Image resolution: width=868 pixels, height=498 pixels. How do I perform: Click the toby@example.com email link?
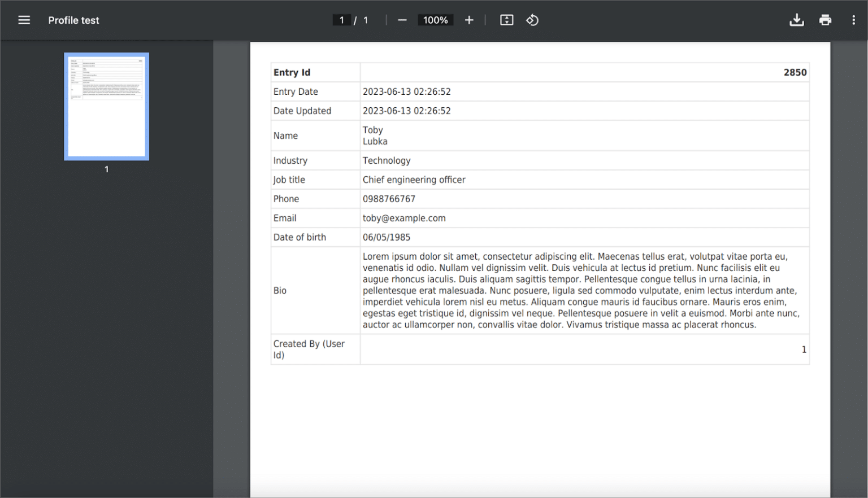[x=404, y=218]
